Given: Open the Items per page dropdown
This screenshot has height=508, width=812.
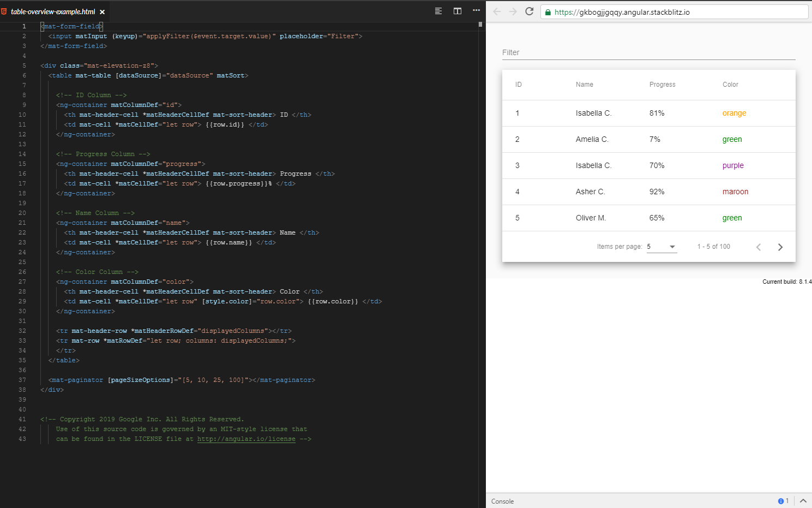Looking at the screenshot, I should (661, 246).
